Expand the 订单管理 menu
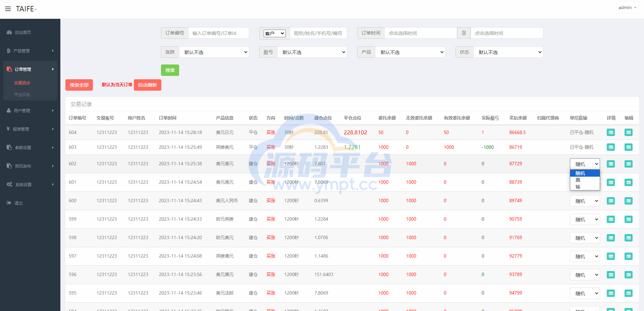Screen dimensions: 644x311 pyautogui.click(x=30, y=69)
